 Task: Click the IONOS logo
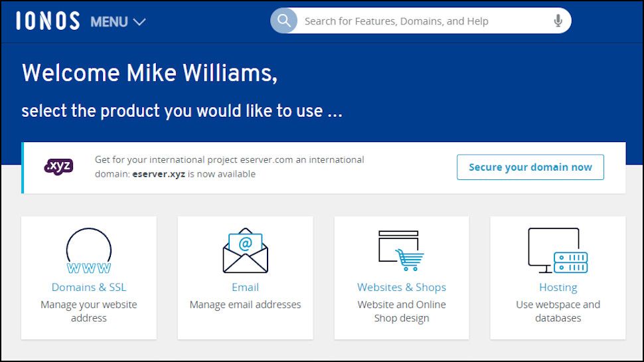(48, 21)
